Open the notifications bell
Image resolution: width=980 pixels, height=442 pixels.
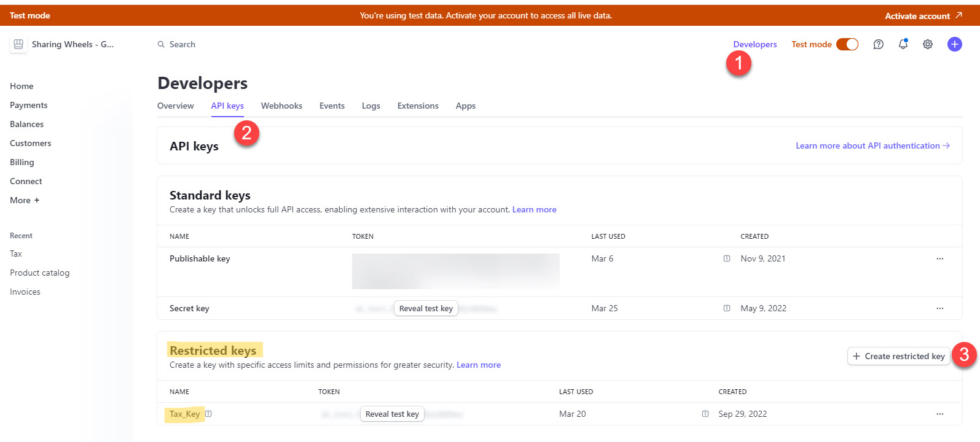[x=903, y=44]
